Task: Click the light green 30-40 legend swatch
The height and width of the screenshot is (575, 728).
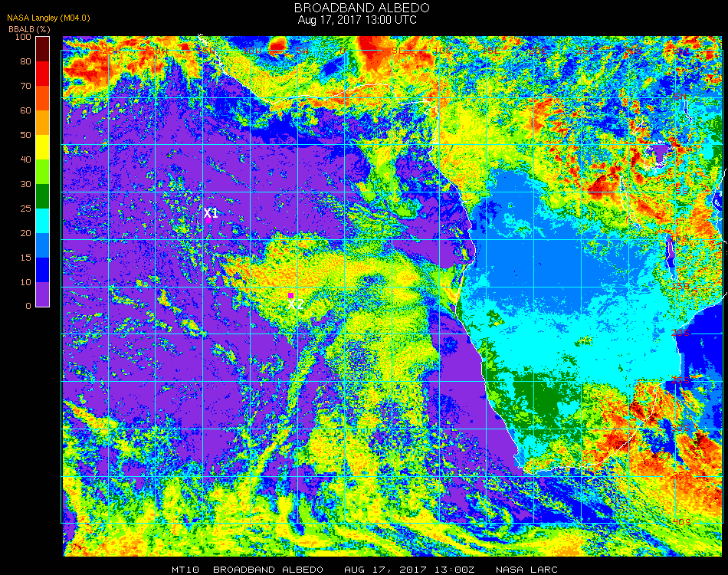Action: (43, 172)
